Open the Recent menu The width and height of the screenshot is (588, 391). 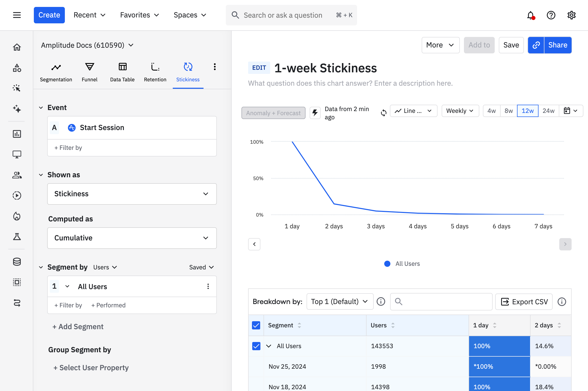89,15
